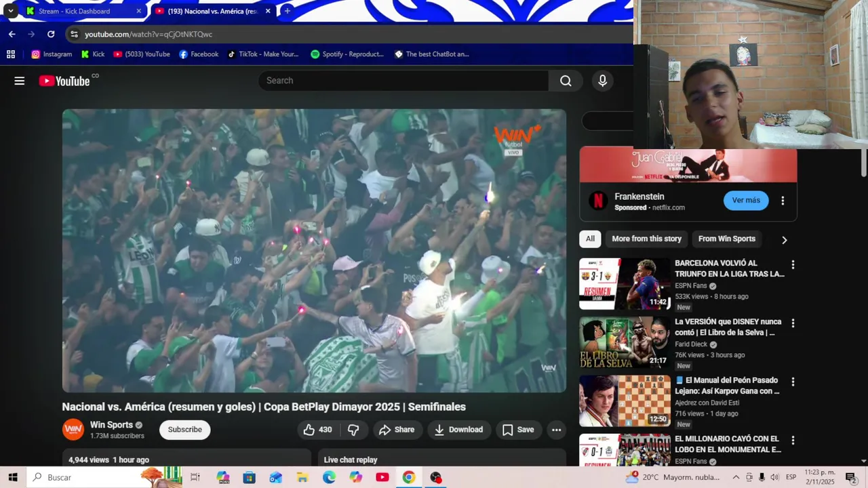This screenshot has height=488, width=868.
Task: Open Microsoft Store from taskbar
Action: pos(250,477)
